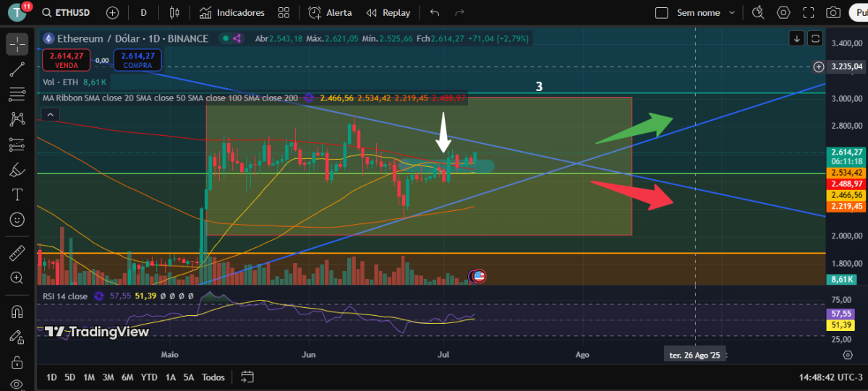This screenshot has height=391, width=868.
Task: Click current price label 2.614,27 on scale
Action: 847,152
